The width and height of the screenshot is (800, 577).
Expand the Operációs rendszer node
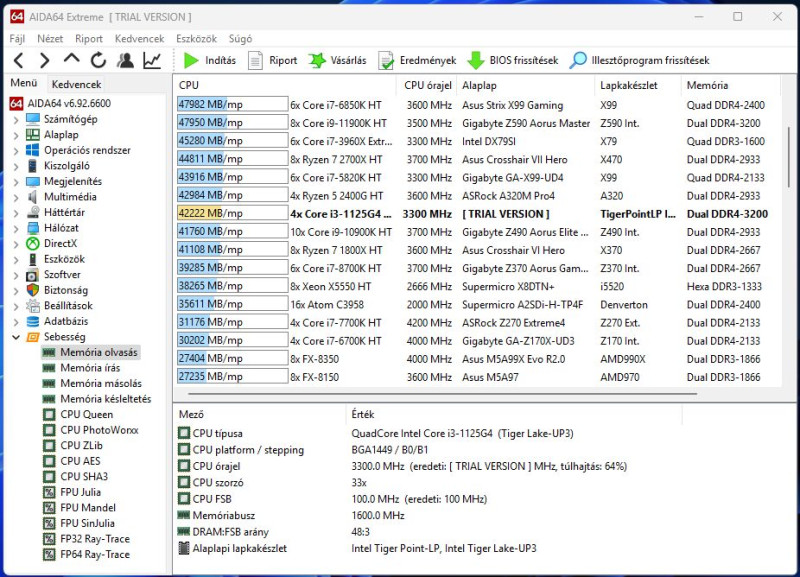point(16,151)
